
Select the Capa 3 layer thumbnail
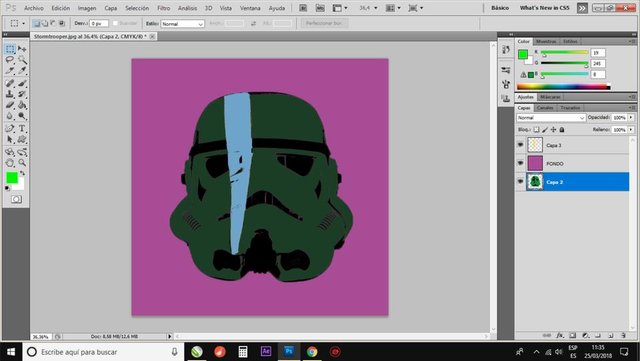pyautogui.click(x=535, y=145)
